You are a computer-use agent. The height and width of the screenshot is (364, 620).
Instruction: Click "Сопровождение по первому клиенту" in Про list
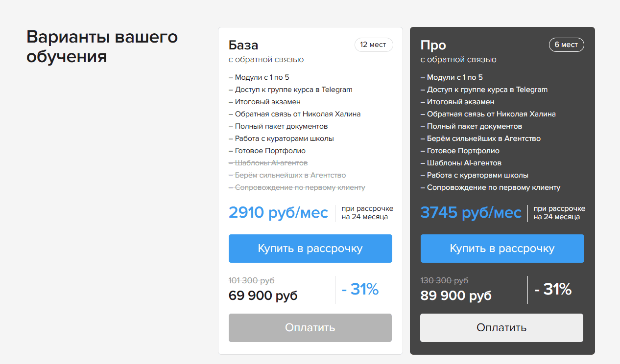[x=491, y=187]
